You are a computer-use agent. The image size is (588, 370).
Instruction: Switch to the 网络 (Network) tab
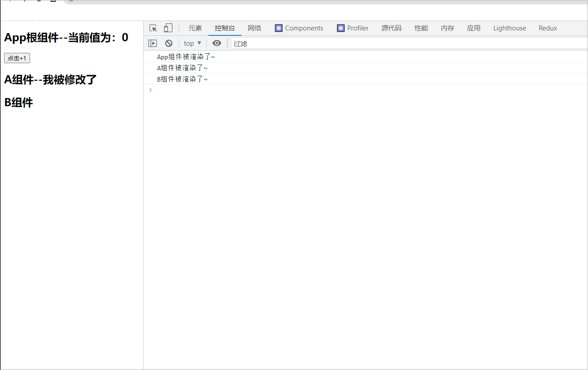point(254,28)
